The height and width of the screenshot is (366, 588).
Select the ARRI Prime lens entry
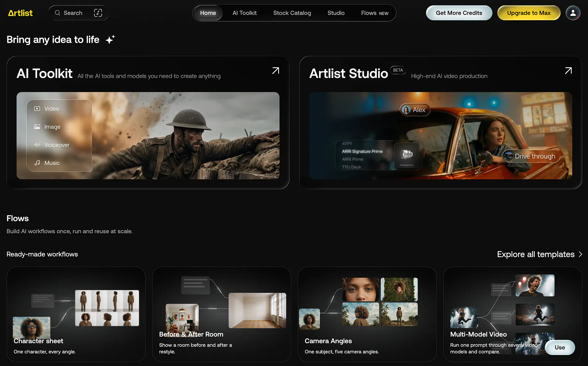[x=352, y=159]
